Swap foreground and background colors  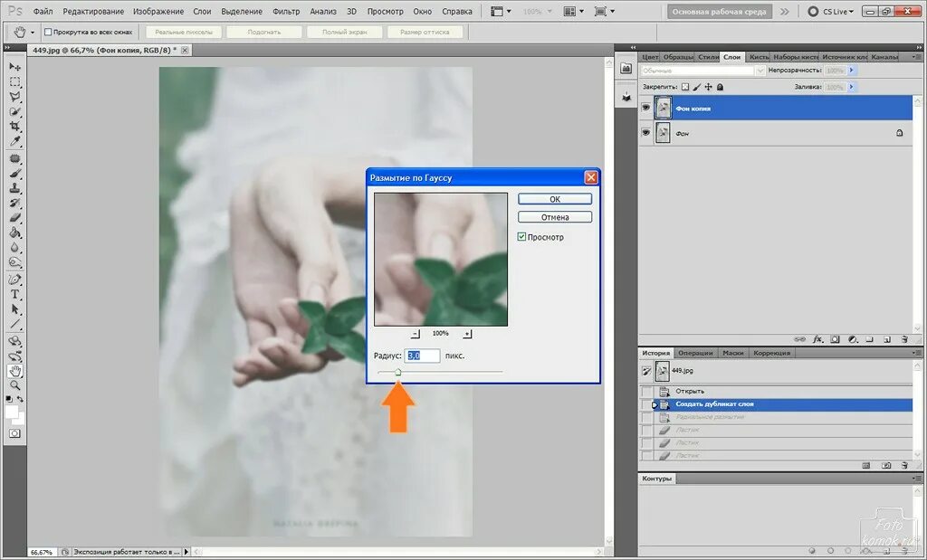[x=20, y=400]
